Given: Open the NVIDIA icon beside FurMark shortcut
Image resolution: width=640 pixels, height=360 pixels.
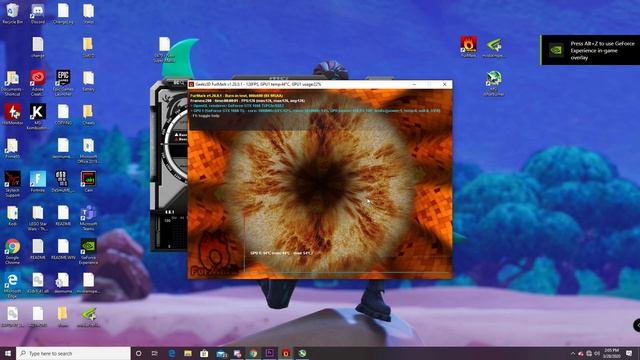Looking at the screenshot, I should 493,47.
